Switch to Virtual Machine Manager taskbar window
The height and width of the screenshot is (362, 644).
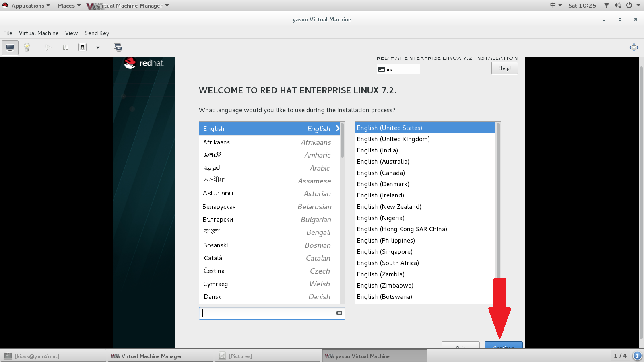tap(160, 356)
